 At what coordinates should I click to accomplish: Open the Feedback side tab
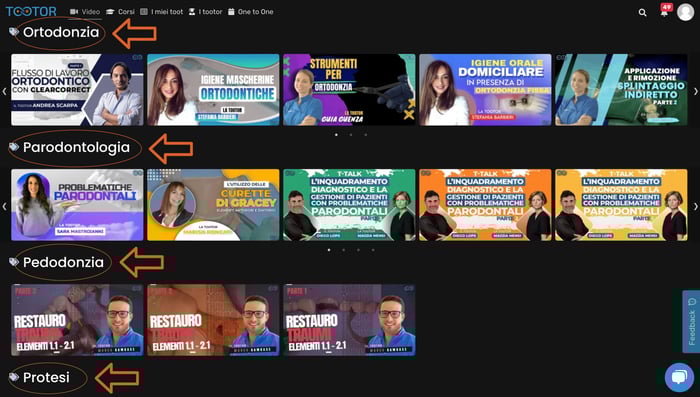(691, 322)
